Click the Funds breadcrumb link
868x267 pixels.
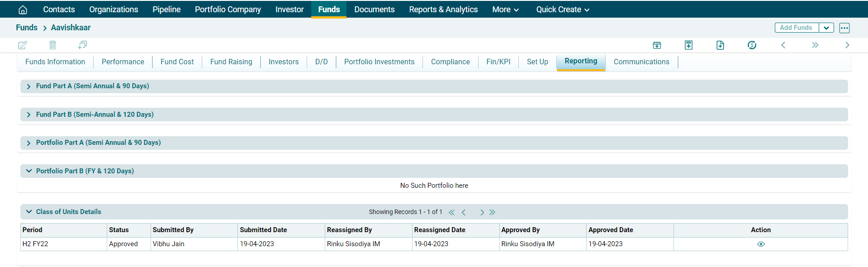[x=27, y=28]
